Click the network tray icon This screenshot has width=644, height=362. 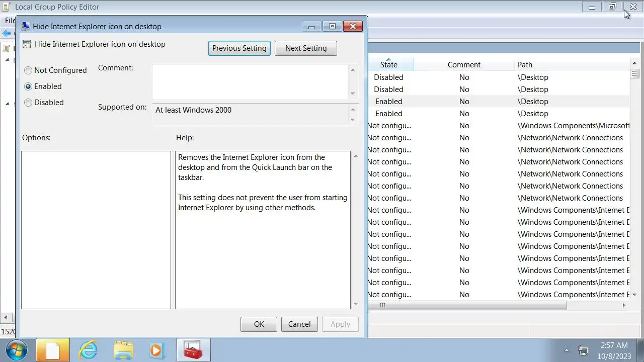coord(583,350)
